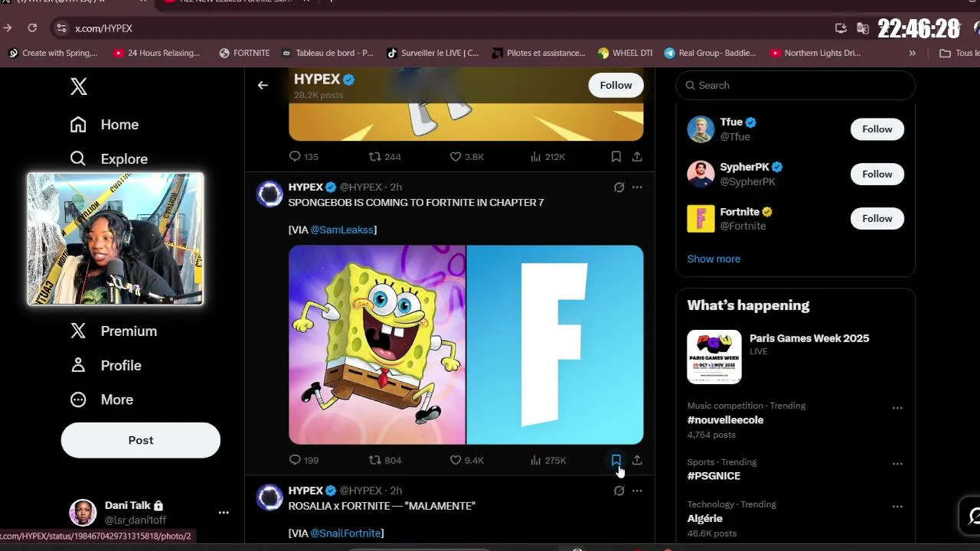This screenshot has width=980, height=551.
Task: Share the Spongebob Fortnite post
Action: [637, 460]
